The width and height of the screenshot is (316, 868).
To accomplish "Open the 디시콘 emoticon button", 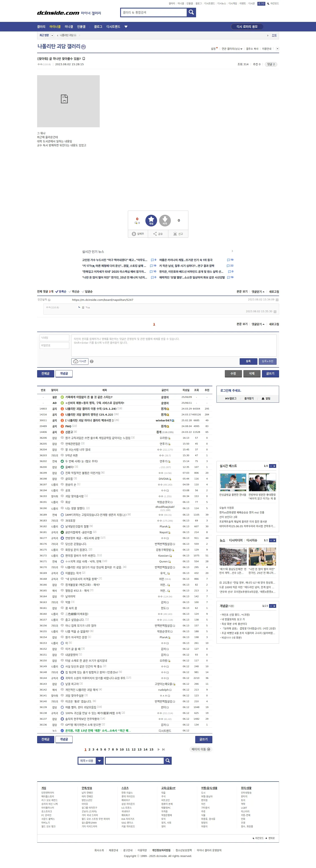I will pos(80,361).
